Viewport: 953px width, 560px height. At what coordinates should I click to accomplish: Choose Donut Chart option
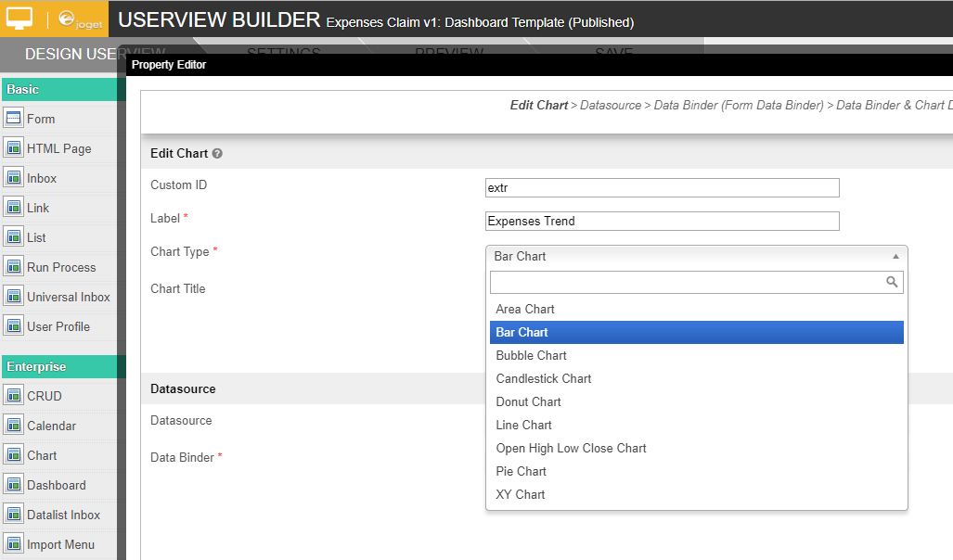697,401
